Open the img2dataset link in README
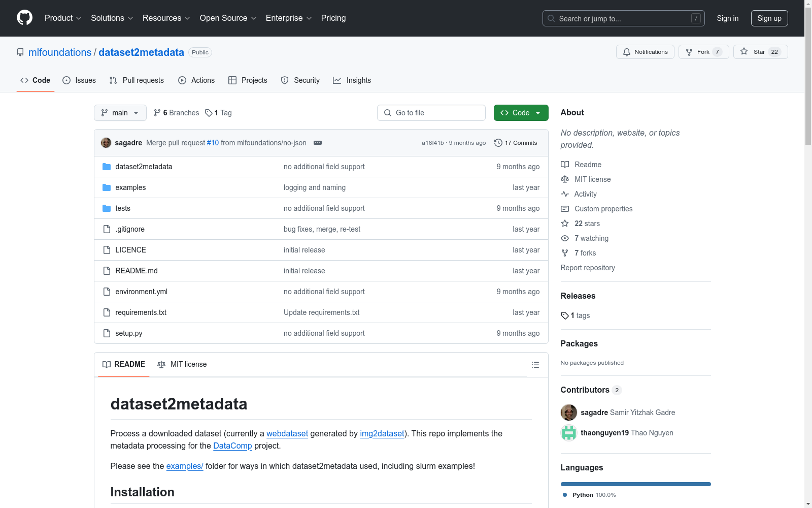812x508 pixels. tap(382, 433)
